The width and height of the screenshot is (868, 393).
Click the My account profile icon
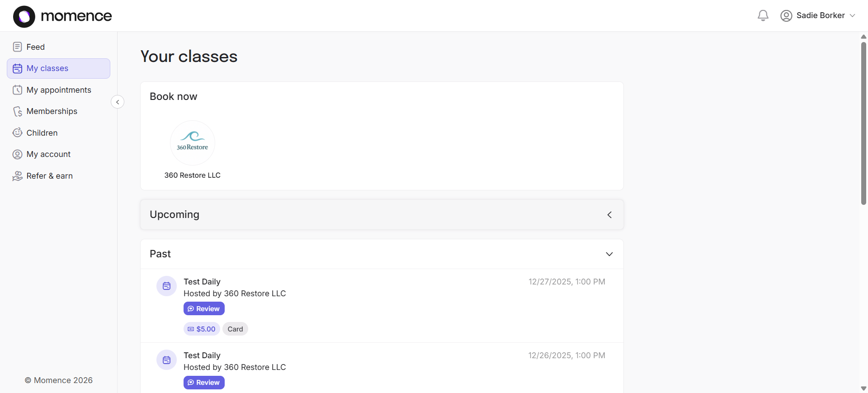tap(17, 154)
